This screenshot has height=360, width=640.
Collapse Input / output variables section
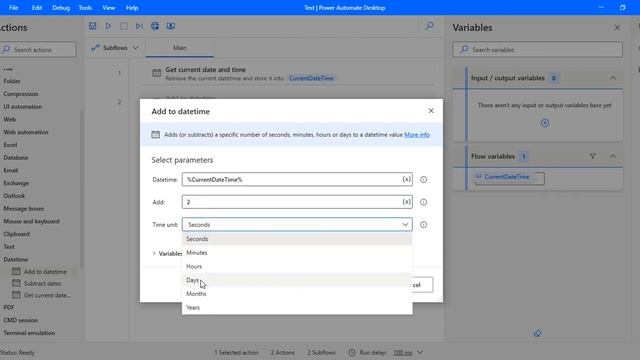[613, 78]
